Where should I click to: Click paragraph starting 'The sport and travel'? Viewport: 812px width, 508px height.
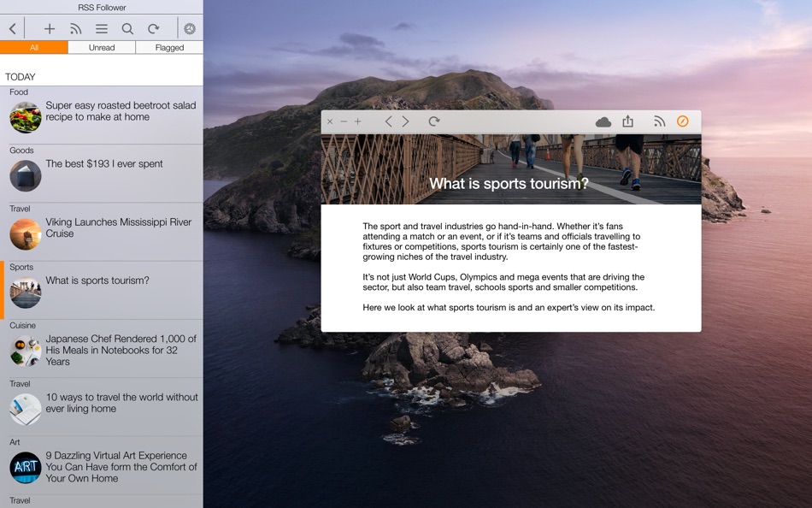[501, 241]
